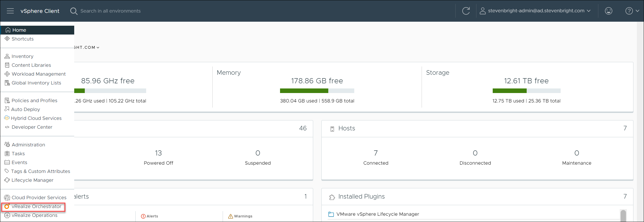Go to Inventory in the sidebar
The image size is (644, 222).
22,56
